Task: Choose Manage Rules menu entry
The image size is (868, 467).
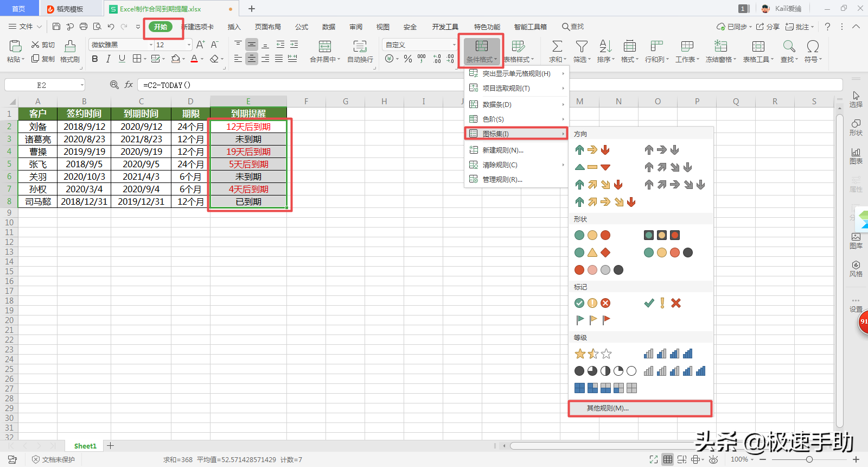Action: pyautogui.click(x=516, y=179)
